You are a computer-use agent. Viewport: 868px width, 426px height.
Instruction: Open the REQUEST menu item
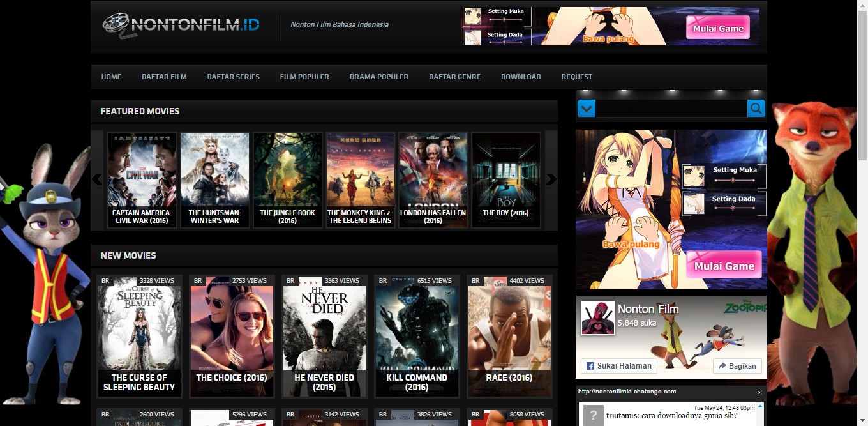[577, 77]
